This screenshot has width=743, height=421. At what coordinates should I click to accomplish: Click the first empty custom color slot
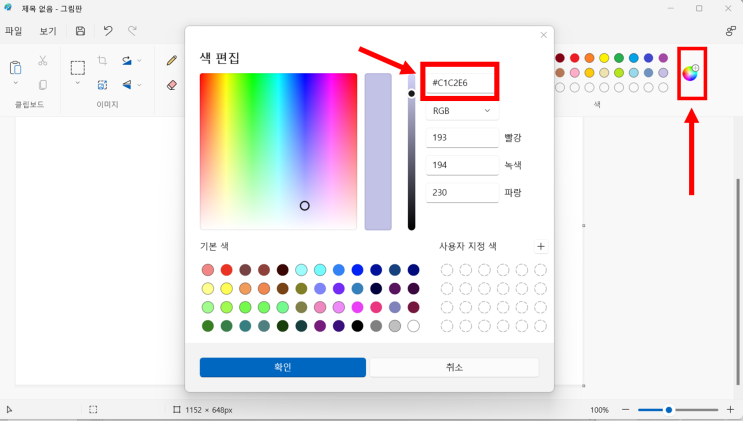(x=446, y=270)
